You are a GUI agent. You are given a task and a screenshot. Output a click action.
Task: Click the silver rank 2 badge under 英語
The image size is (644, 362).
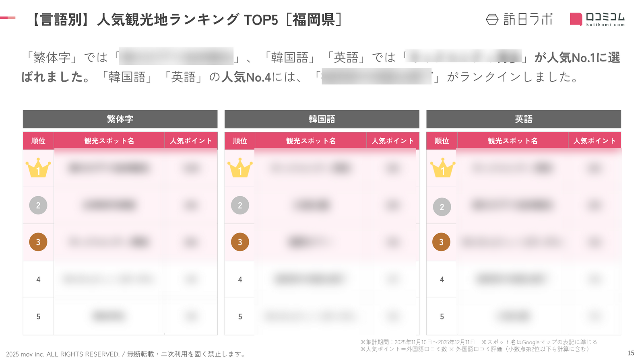pyautogui.click(x=442, y=207)
